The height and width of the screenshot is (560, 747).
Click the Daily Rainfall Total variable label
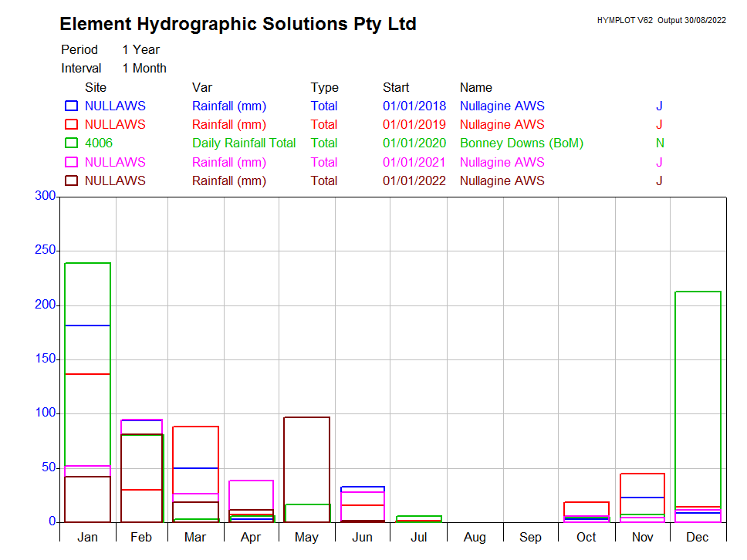[244, 143]
